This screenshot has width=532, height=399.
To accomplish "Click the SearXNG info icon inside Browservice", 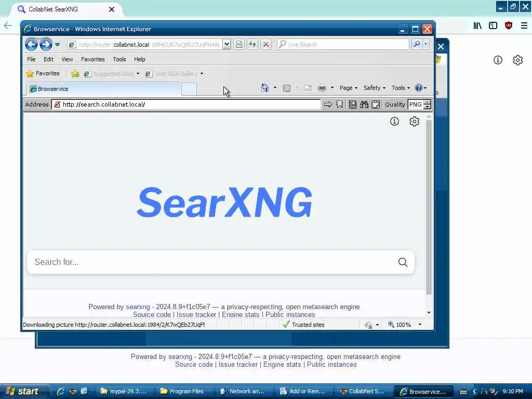I will pos(394,122).
